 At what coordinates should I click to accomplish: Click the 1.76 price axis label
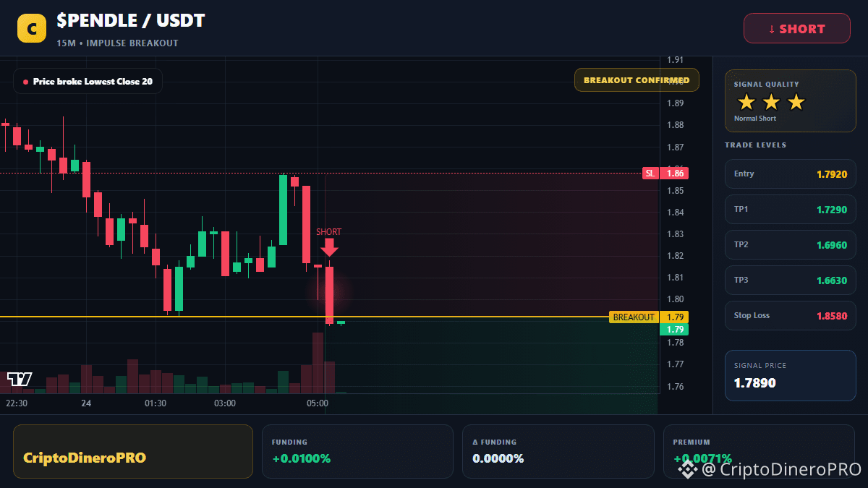tap(676, 387)
